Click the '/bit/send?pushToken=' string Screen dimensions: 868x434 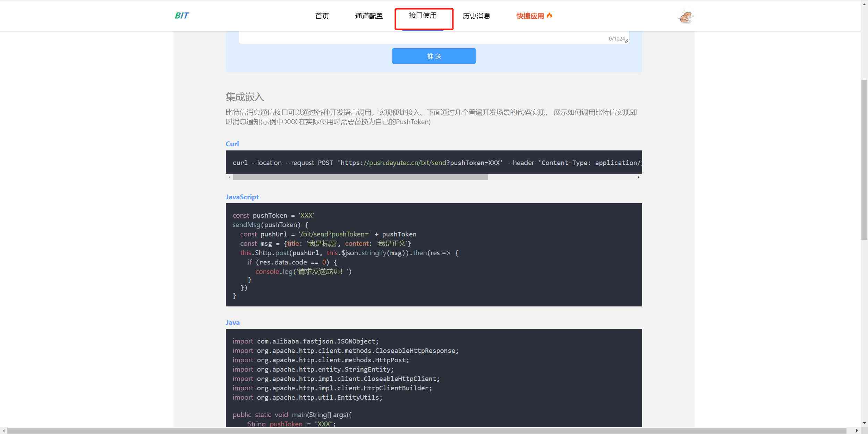pyautogui.click(x=334, y=234)
